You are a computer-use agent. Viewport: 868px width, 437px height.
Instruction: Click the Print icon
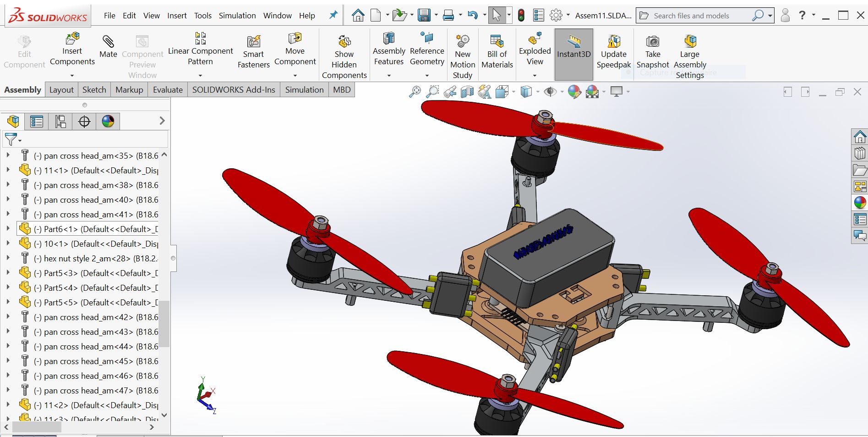point(448,16)
